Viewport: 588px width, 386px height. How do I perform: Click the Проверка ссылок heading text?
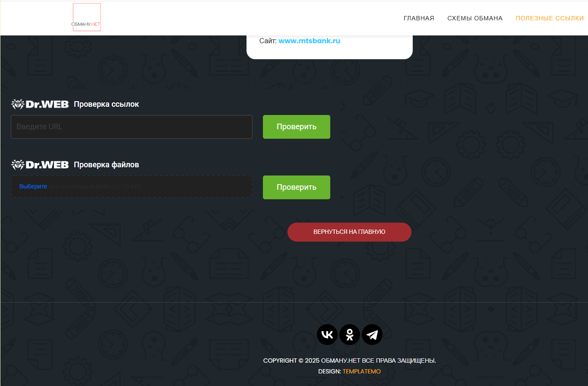pyautogui.click(x=106, y=104)
